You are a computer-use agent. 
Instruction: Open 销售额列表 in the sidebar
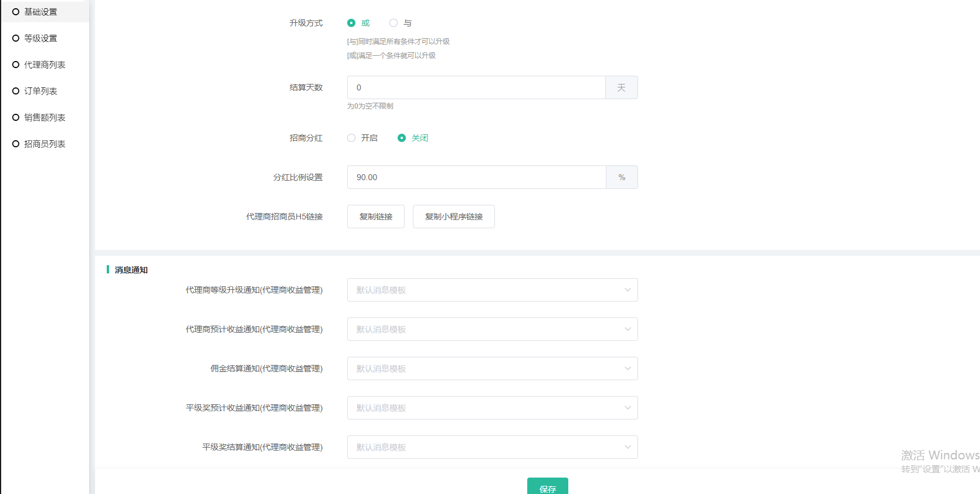pos(44,117)
